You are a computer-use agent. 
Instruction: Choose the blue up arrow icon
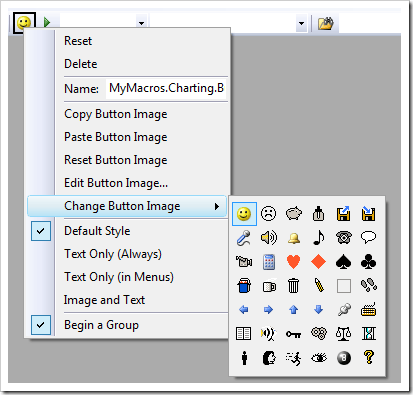point(294,310)
